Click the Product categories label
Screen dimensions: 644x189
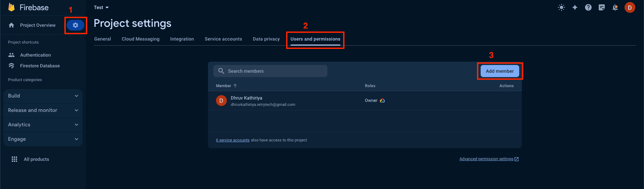pyautogui.click(x=25, y=80)
